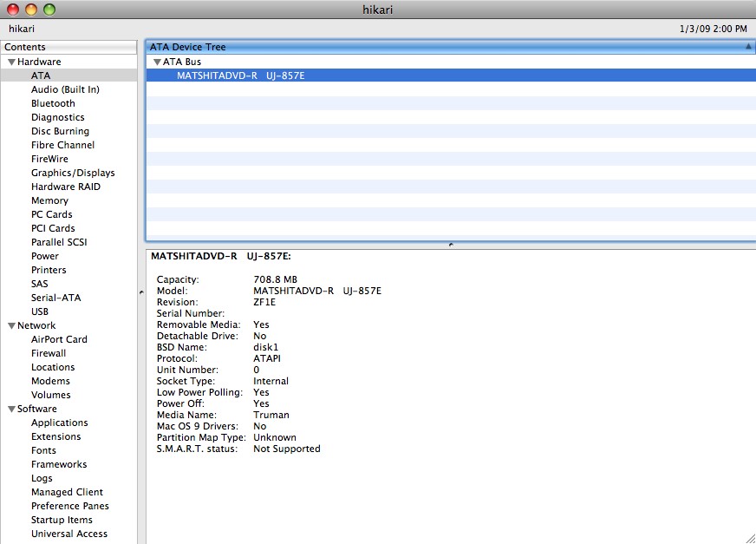Click the Contents sidebar header
The width and height of the screenshot is (756, 544).
pyautogui.click(x=68, y=47)
